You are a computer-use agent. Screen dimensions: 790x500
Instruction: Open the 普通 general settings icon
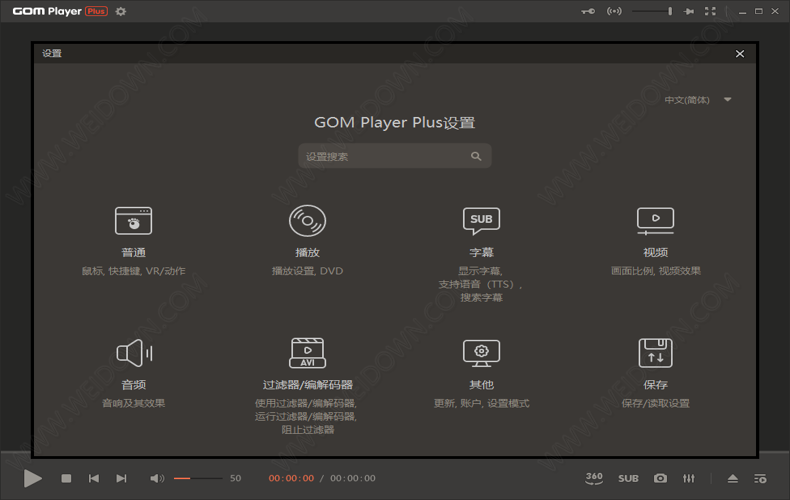pos(134,221)
